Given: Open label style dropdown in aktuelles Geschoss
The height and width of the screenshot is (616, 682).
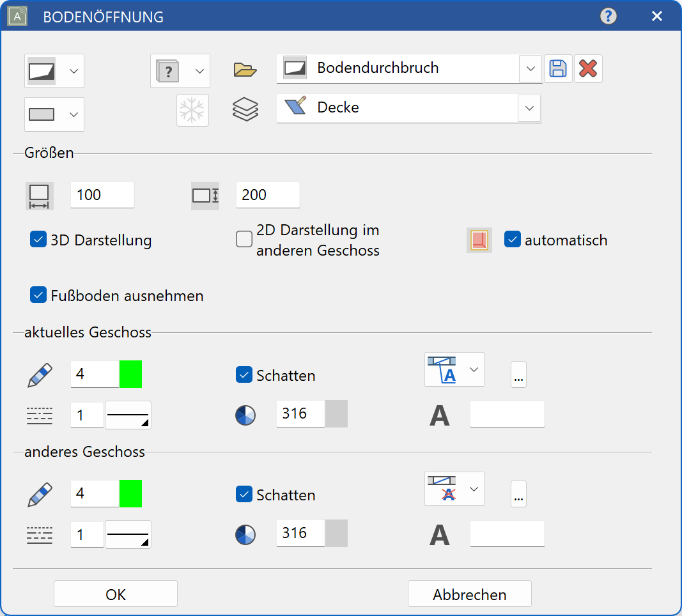Looking at the screenshot, I should (454, 369).
